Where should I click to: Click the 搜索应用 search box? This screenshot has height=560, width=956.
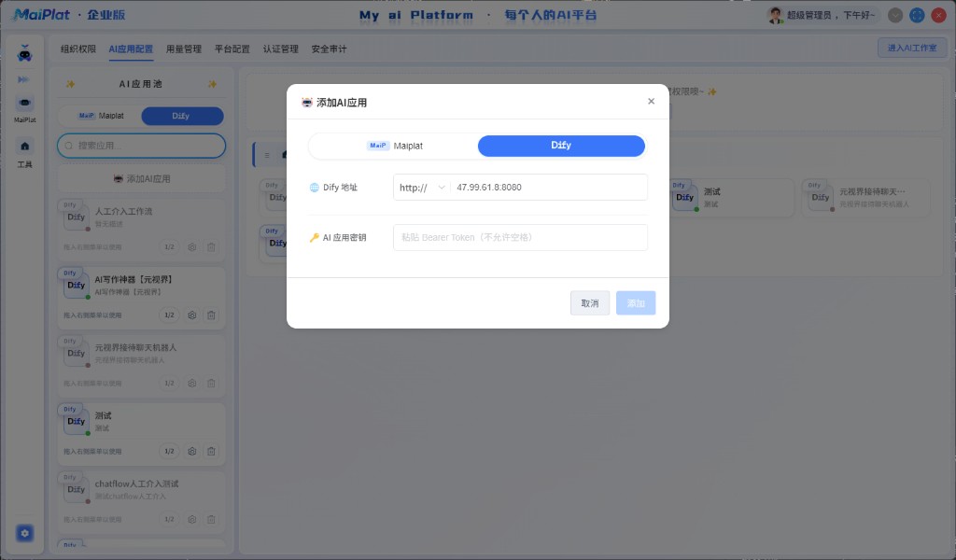click(x=142, y=146)
